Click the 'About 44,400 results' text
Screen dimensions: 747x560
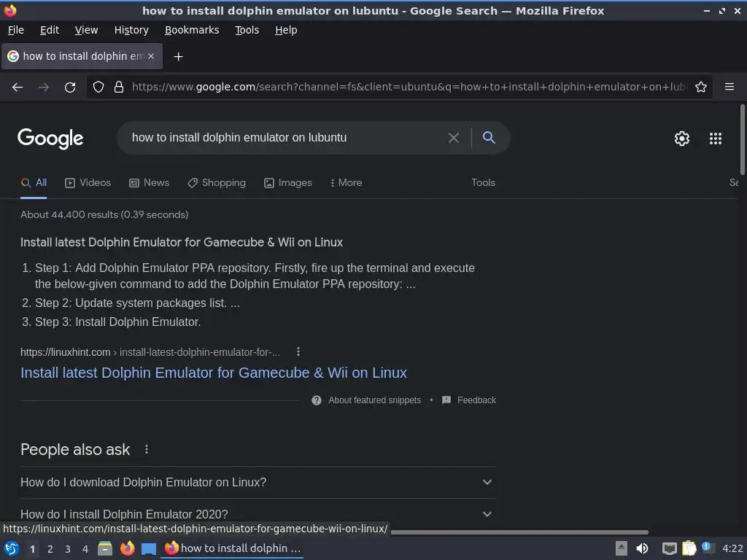pyautogui.click(x=104, y=215)
